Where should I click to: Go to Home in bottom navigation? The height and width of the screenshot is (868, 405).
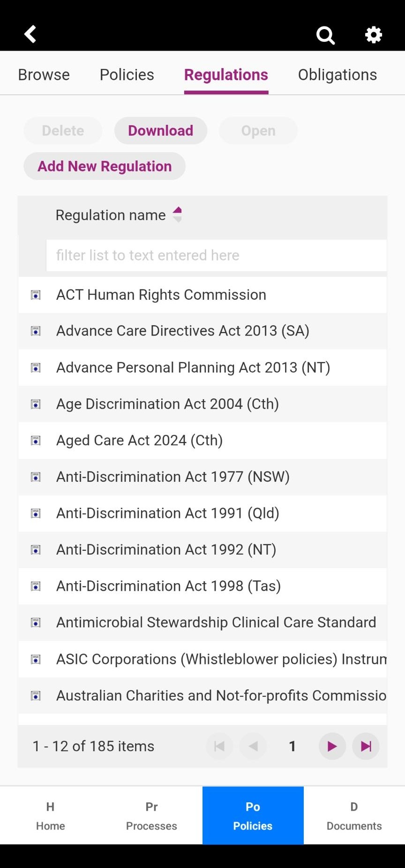pos(51,815)
